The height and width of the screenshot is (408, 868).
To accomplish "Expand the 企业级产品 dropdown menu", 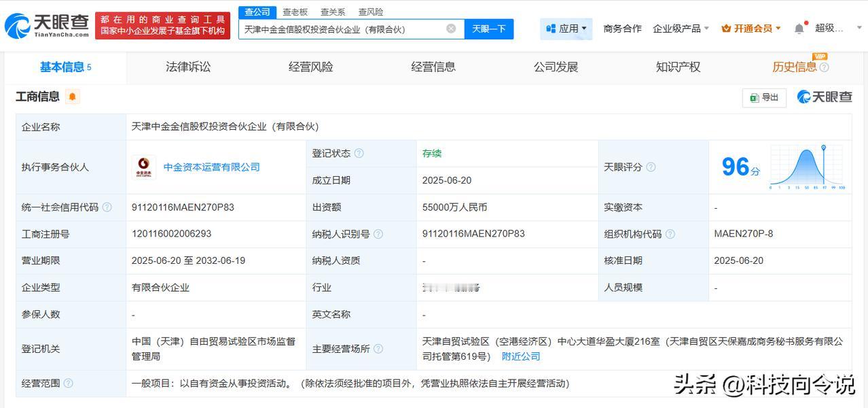I will click(x=681, y=29).
